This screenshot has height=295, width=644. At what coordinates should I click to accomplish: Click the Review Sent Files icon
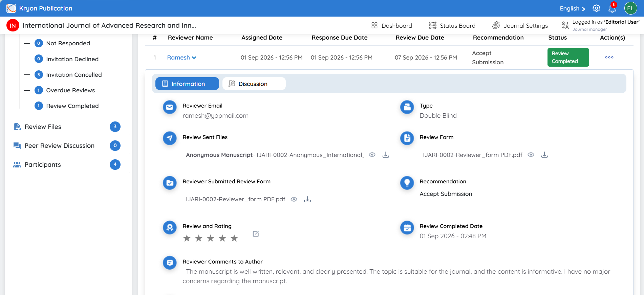click(x=170, y=138)
